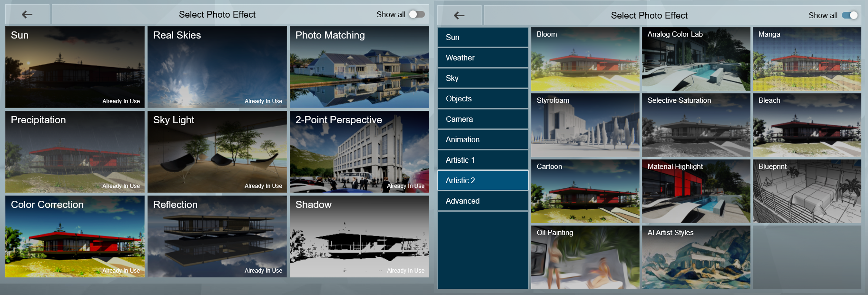
Task: Choose the AI Artist Styles effect
Action: 696,257
